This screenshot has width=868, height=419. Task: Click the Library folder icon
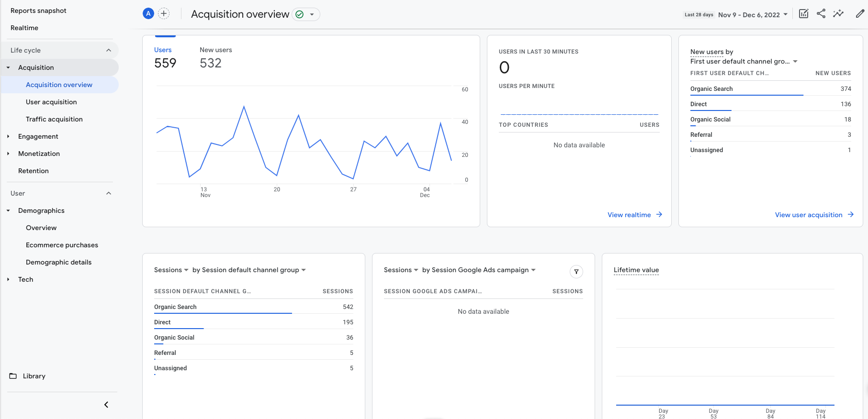click(13, 376)
